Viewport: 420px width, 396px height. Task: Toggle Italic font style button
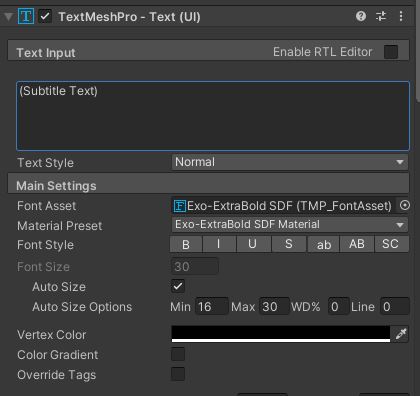tap(219, 244)
